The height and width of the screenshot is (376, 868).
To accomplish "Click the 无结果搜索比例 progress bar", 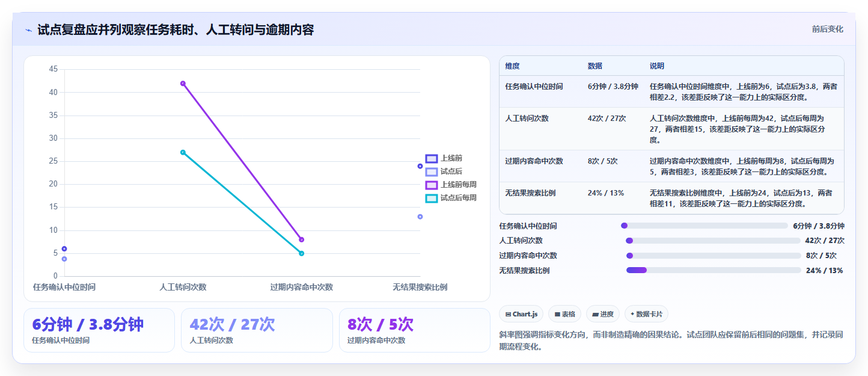I will click(x=714, y=270).
